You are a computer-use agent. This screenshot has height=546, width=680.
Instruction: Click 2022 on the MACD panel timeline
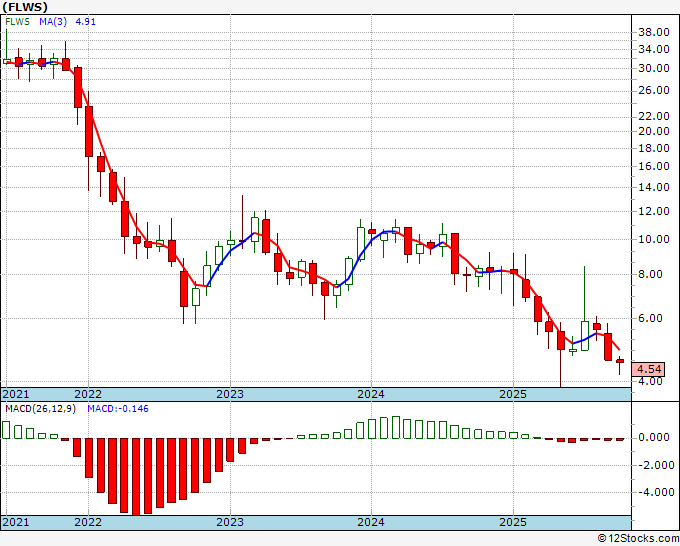(x=88, y=522)
